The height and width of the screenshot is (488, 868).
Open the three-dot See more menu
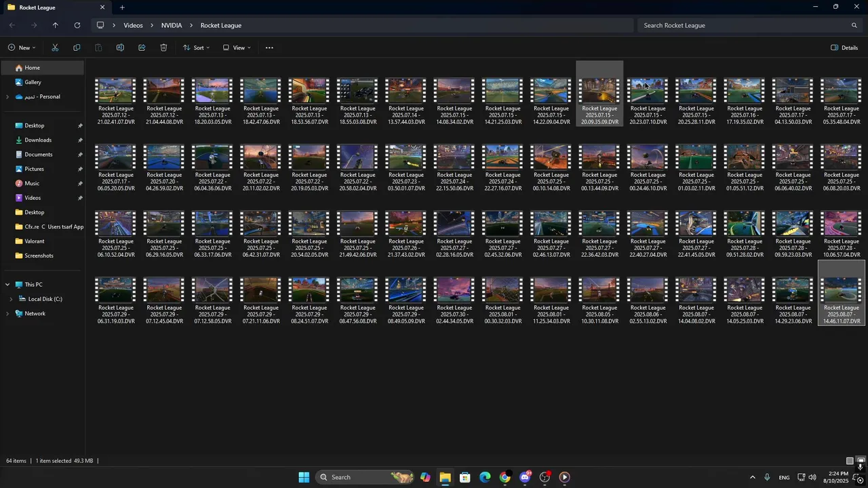(x=269, y=47)
